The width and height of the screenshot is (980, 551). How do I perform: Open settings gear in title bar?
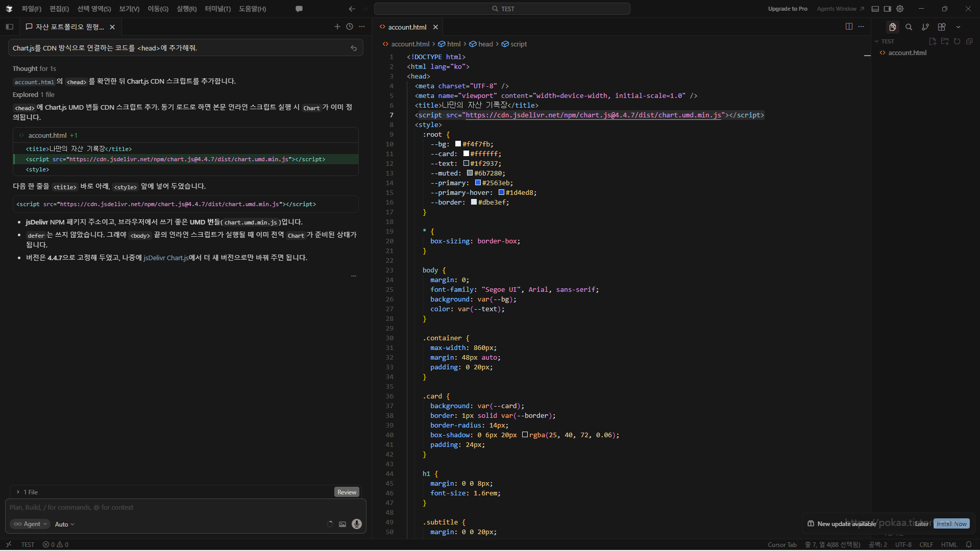click(x=900, y=9)
